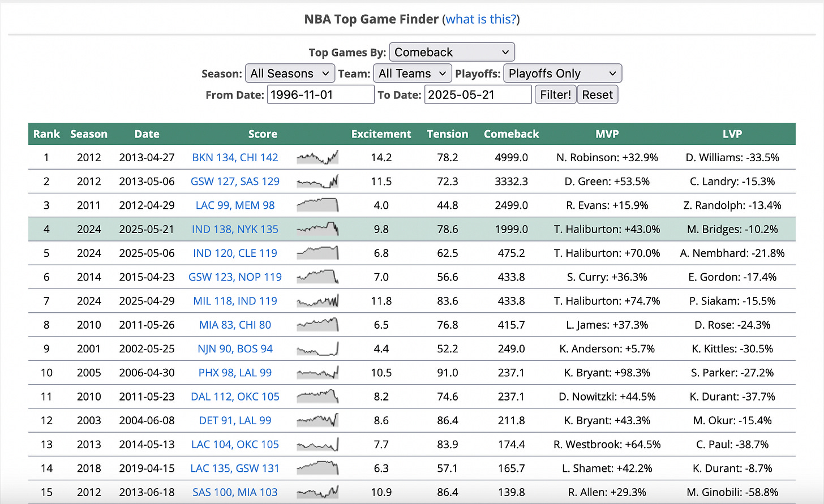This screenshot has height=504, width=824.
Task: Open the Team dropdown showing All Teams
Action: 413,74
